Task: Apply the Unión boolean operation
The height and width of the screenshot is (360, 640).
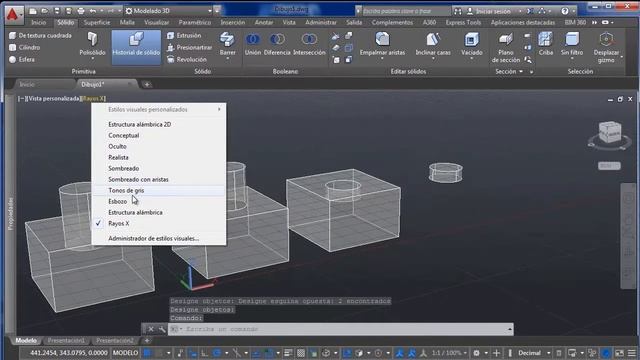Action: (x=253, y=44)
